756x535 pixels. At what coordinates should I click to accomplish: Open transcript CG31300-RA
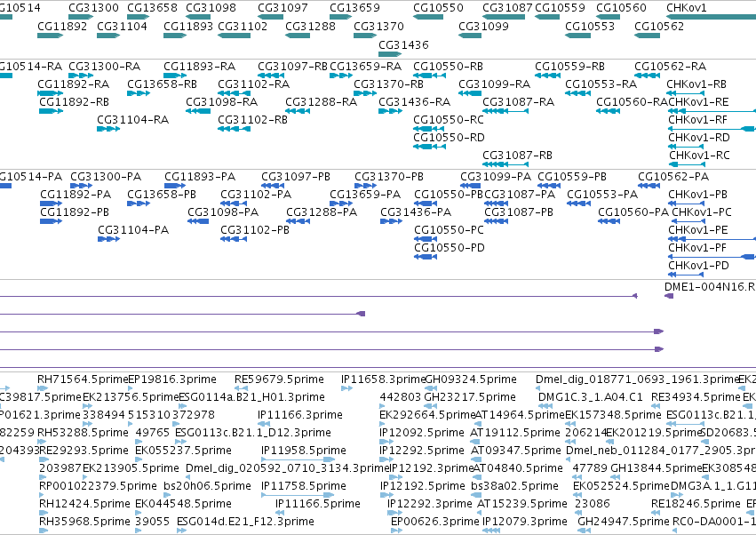point(105,66)
